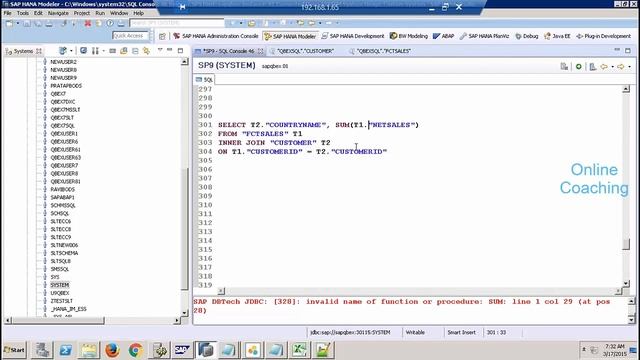Viewport: 640px width, 360px height.
Task: Switch to the Debug perspective
Action: pyautogui.click(x=527, y=36)
